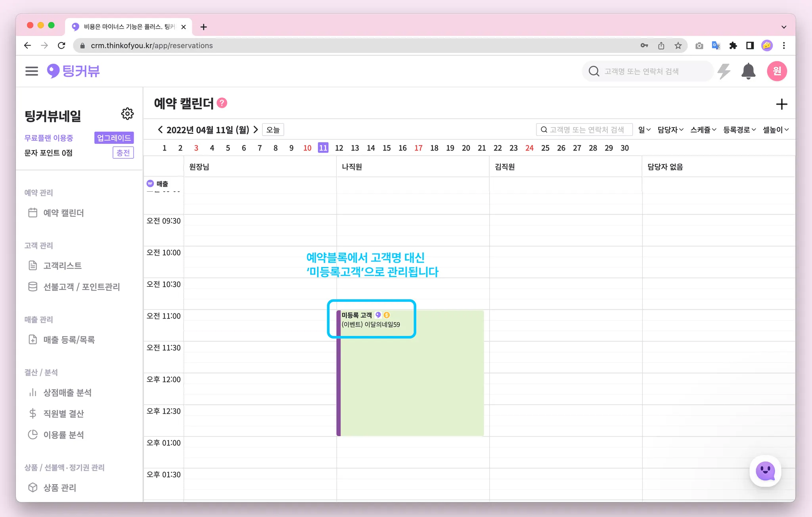Click the 오늘 button

pos(273,130)
